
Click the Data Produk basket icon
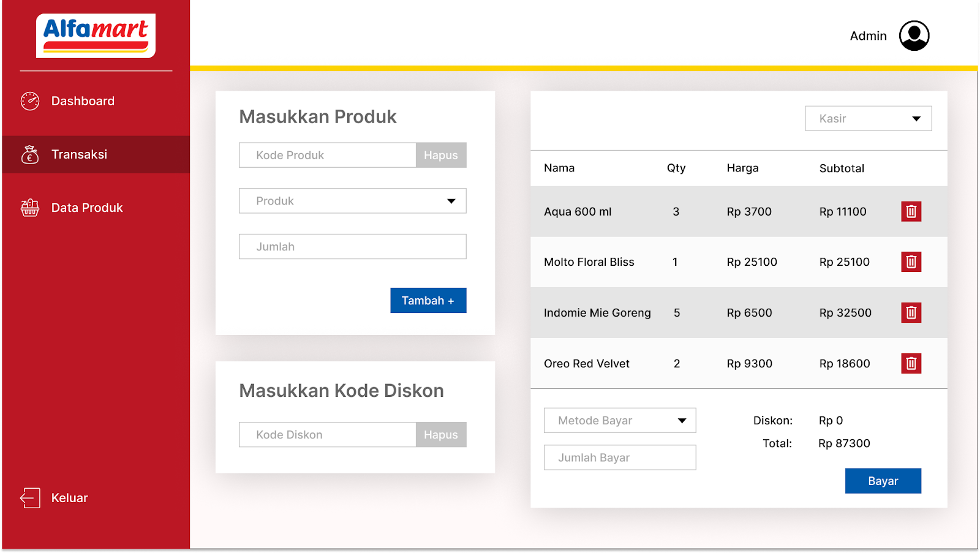pos(30,208)
